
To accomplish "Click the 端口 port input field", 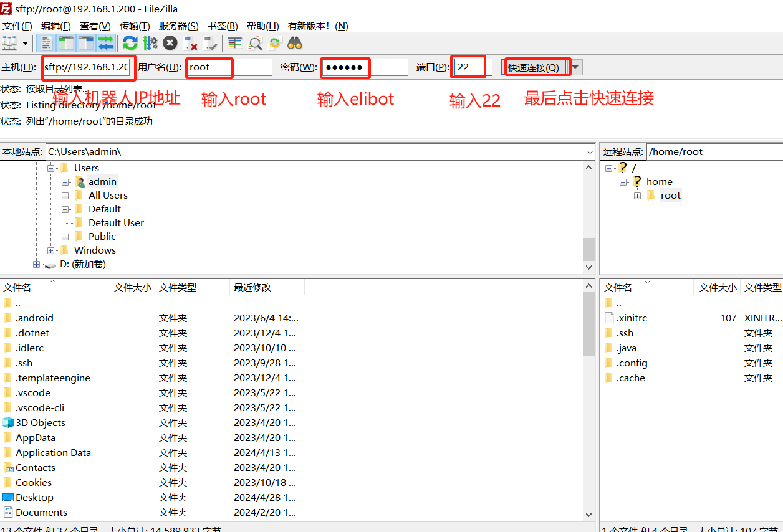I will 471,67.
